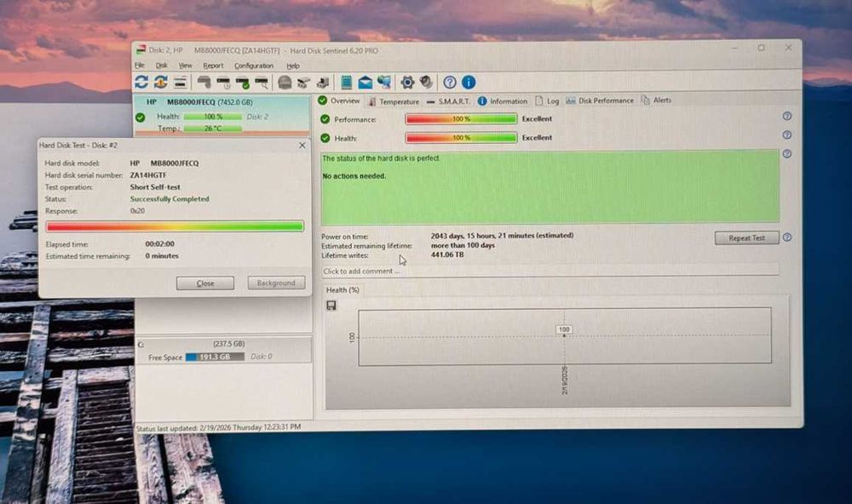Open the View menu
This screenshot has height=504, width=852.
pyautogui.click(x=185, y=66)
